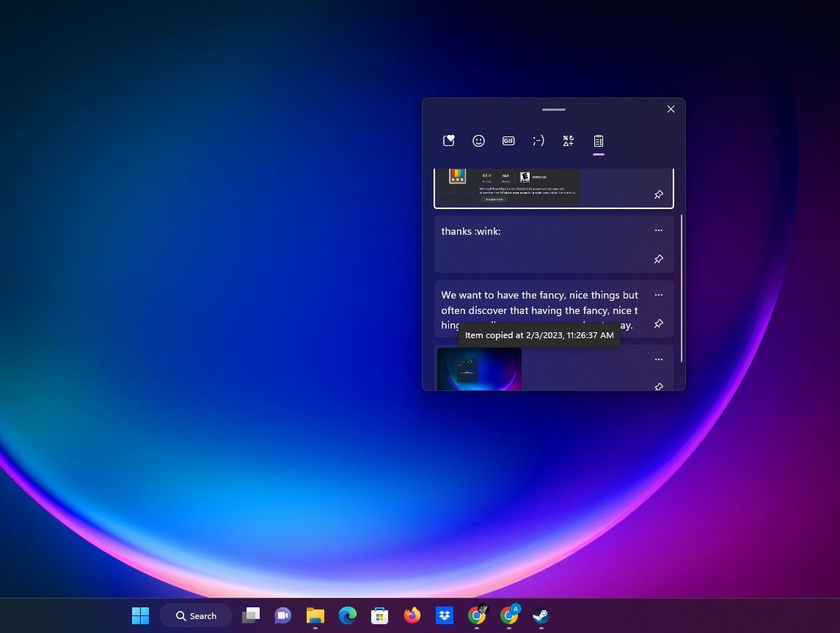The width and height of the screenshot is (840, 633).
Task: Switch to the clipboard history tab
Action: (598, 140)
